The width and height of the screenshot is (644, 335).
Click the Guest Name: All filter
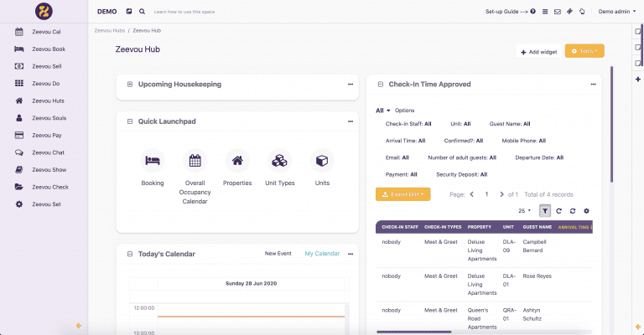coord(510,123)
